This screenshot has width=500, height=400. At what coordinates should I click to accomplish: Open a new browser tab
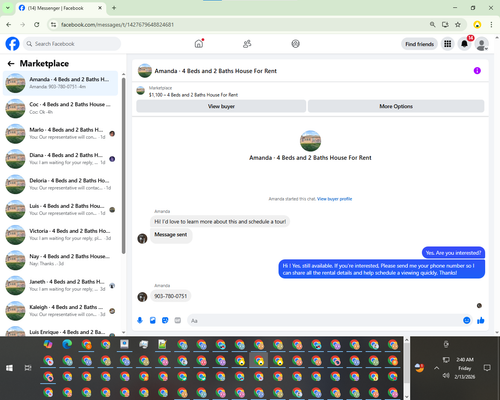click(x=114, y=8)
